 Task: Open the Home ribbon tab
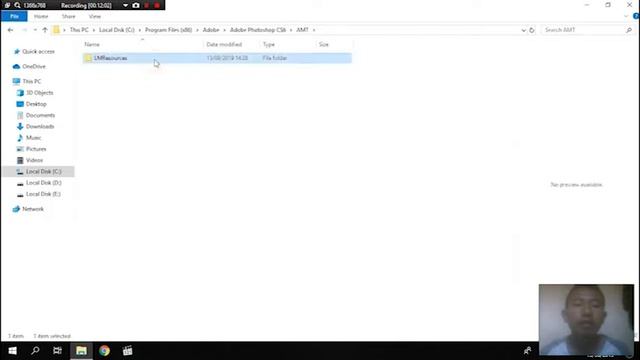[41, 16]
